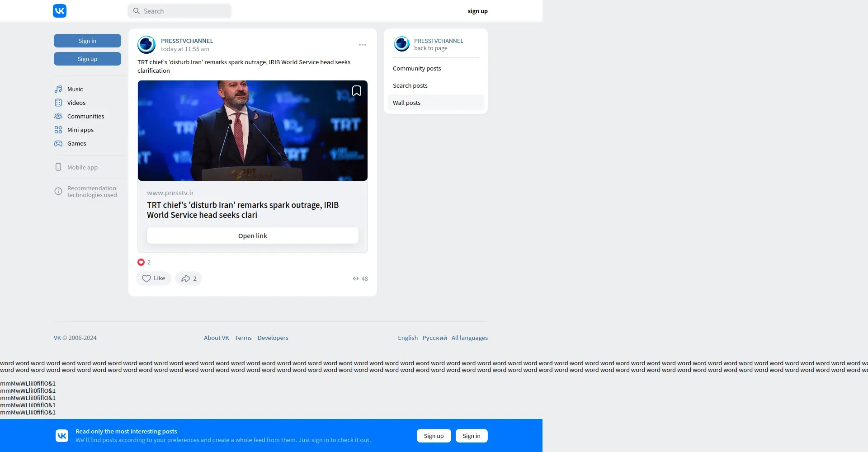The width and height of the screenshot is (868, 452).
Task: Open the Videos menu label
Action: [x=76, y=103]
